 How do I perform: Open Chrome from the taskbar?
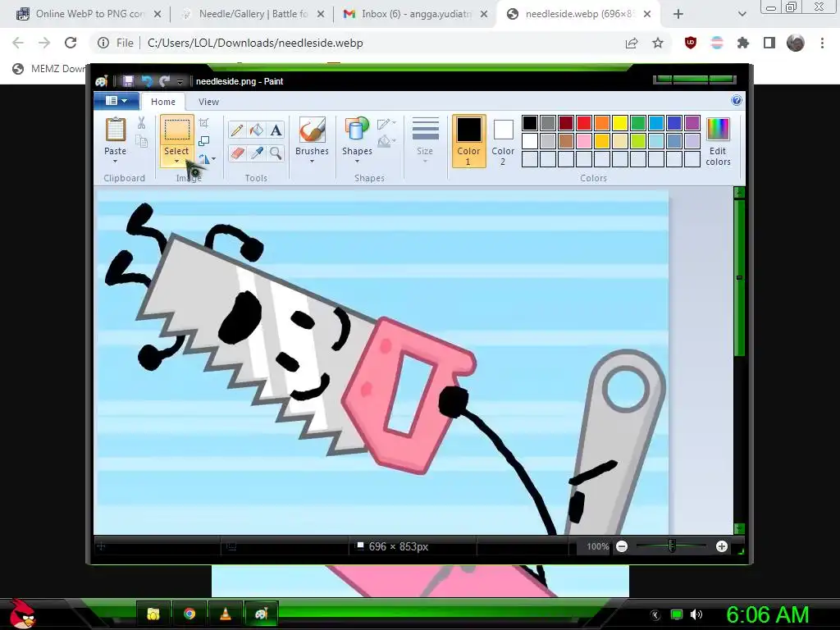tap(189, 614)
